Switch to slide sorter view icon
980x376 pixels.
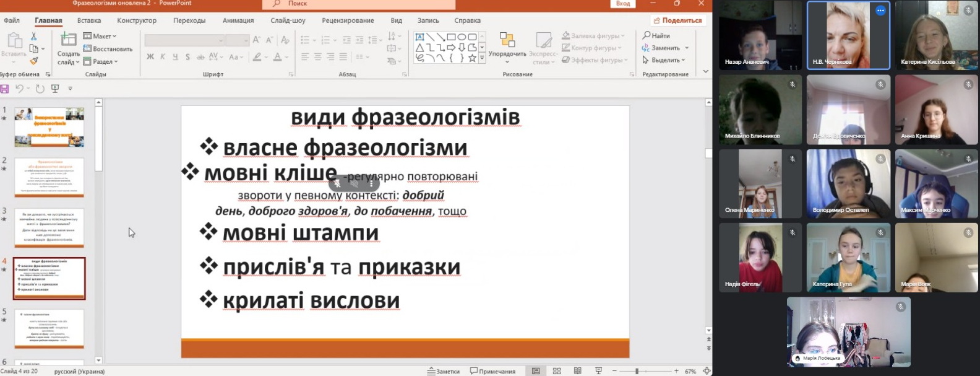(557, 371)
